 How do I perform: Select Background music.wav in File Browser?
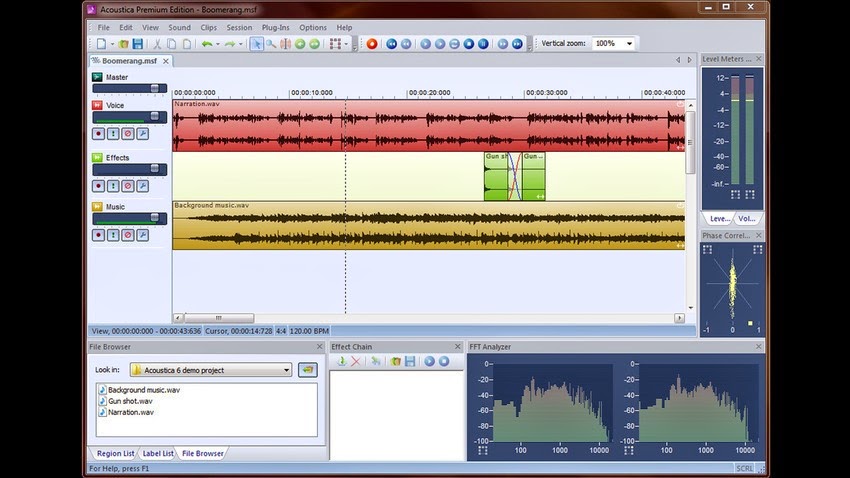pos(144,390)
